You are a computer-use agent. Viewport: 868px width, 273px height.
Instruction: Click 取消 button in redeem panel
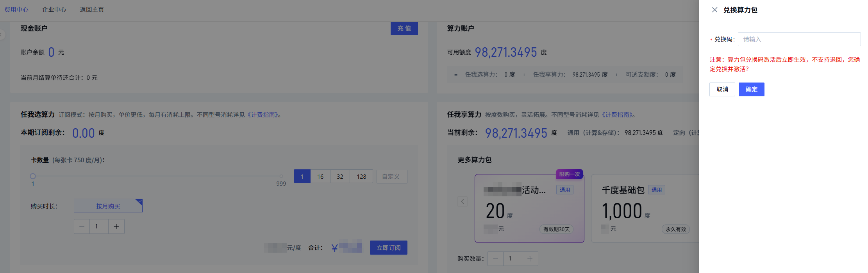click(722, 89)
